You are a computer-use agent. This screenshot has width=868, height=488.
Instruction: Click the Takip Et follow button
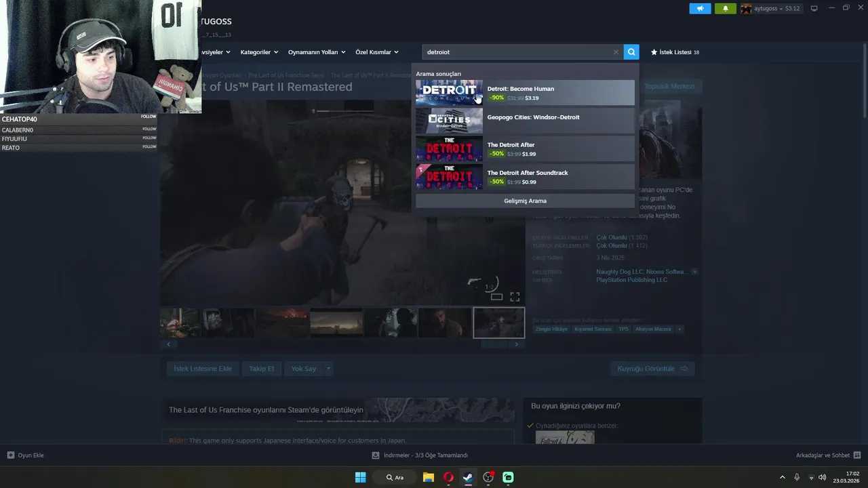tap(262, 369)
